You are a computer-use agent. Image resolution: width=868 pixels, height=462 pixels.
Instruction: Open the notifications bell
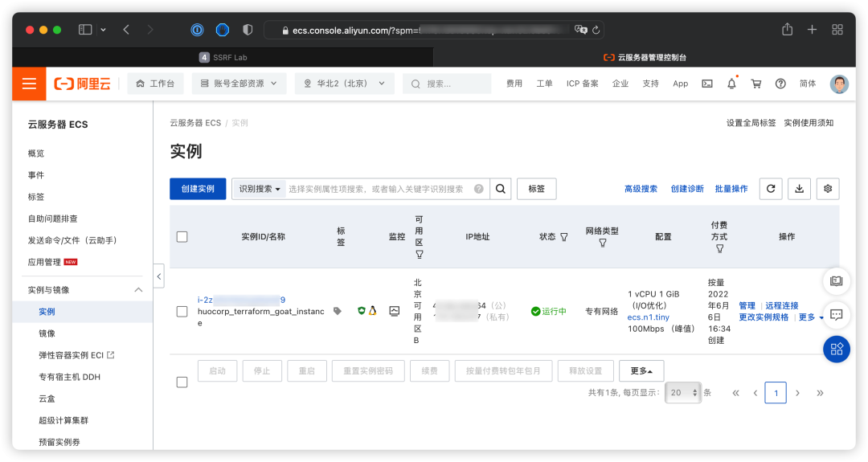point(731,84)
